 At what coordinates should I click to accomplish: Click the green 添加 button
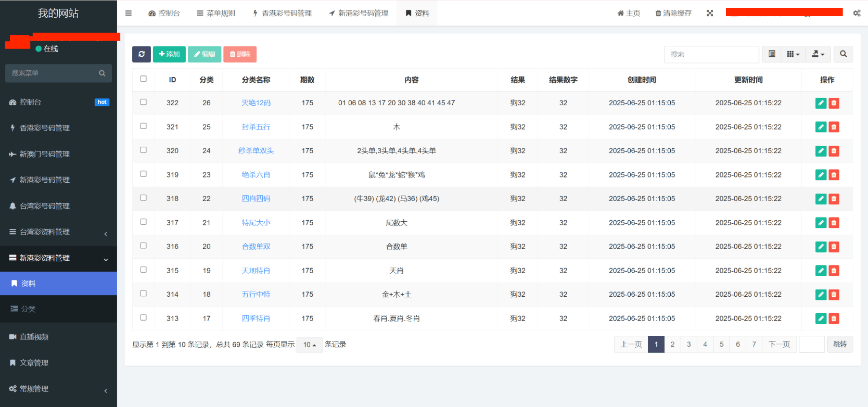[x=169, y=54]
